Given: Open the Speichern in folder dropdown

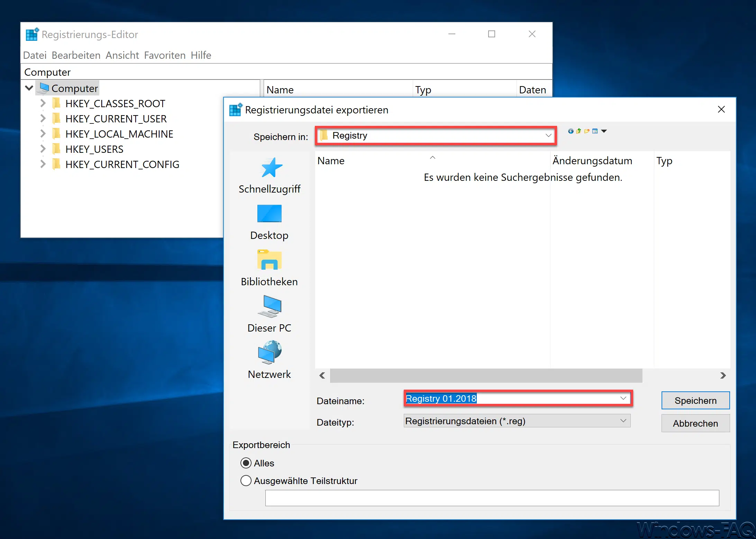Looking at the screenshot, I should [548, 136].
